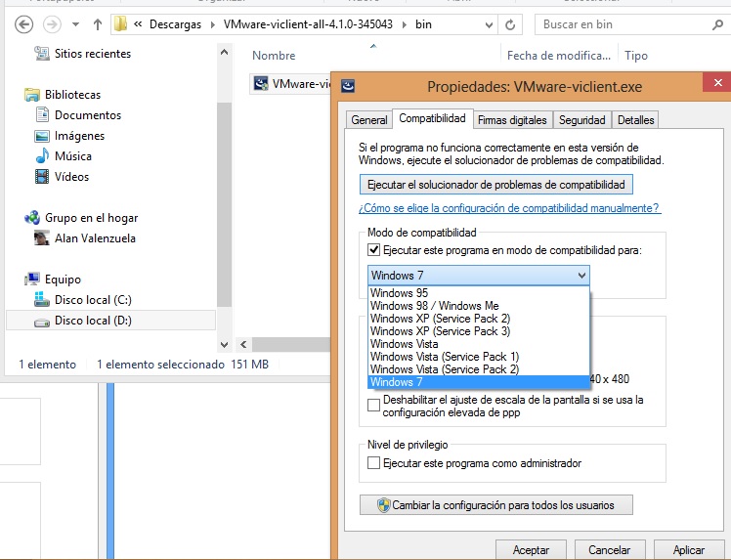Click the Grupo en el hogar icon

point(32,218)
